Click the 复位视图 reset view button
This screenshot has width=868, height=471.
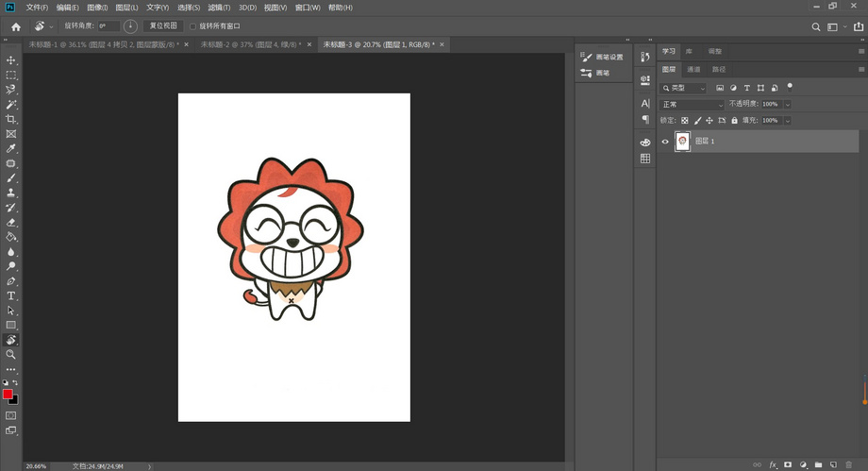pos(162,26)
